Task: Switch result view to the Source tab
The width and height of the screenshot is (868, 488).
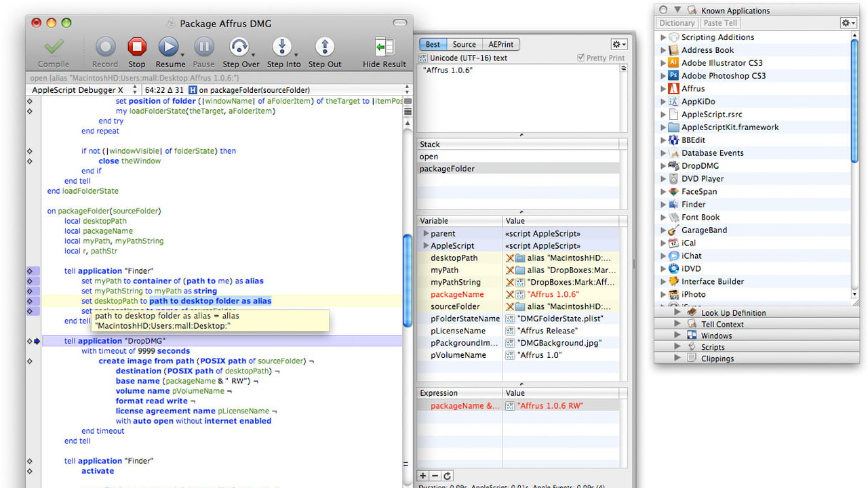Action: click(465, 45)
